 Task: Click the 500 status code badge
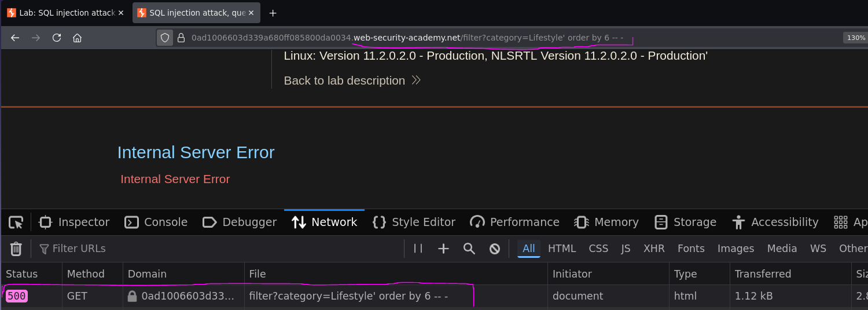(x=17, y=296)
